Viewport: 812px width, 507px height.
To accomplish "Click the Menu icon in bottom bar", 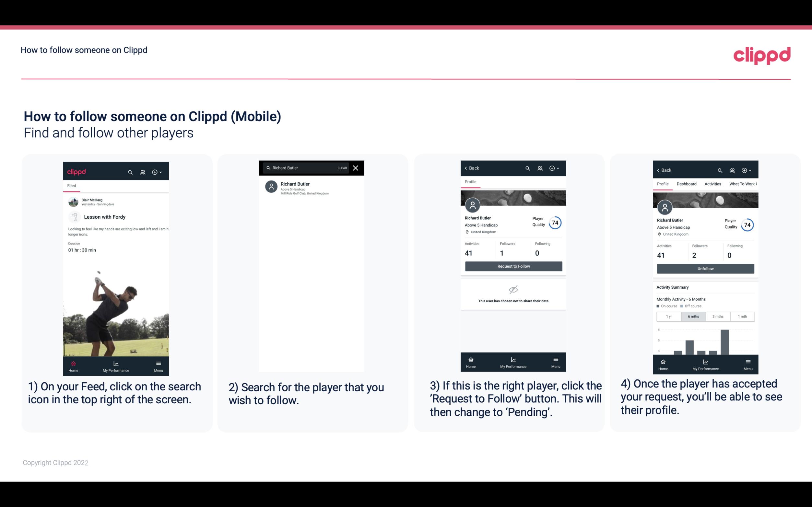I will click(158, 362).
